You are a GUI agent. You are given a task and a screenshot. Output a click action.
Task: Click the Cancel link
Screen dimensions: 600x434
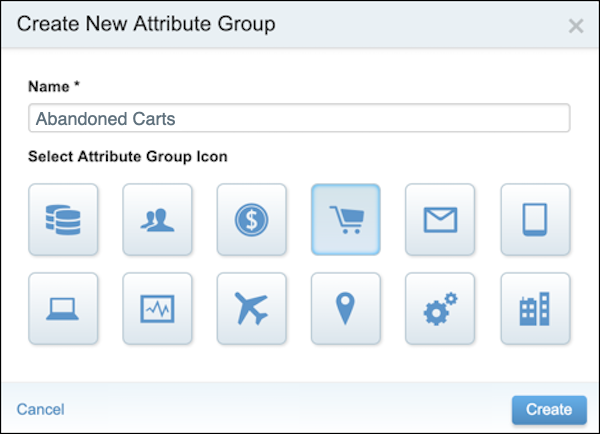[40, 409]
